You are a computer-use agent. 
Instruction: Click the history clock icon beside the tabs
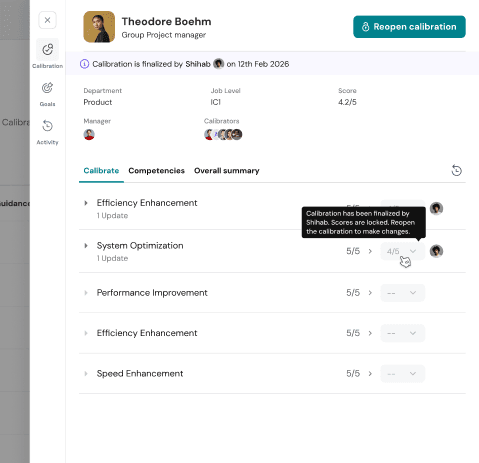[x=456, y=170]
